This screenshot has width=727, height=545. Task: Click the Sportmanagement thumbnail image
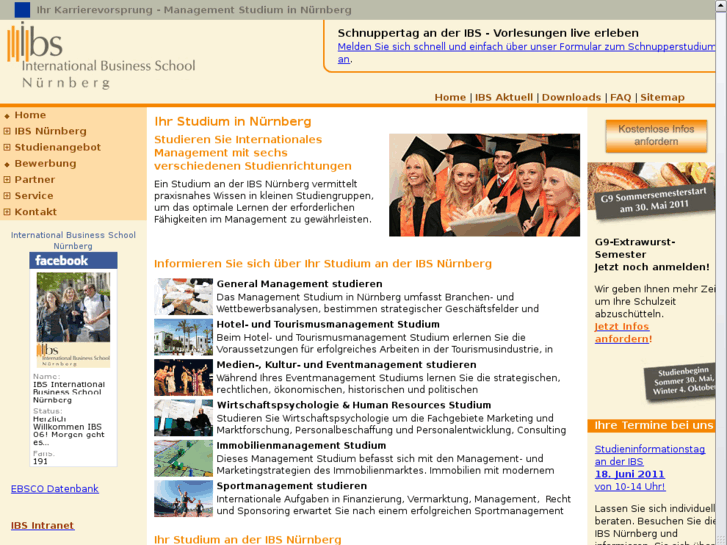pyautogui.click(x=184, y=499)
